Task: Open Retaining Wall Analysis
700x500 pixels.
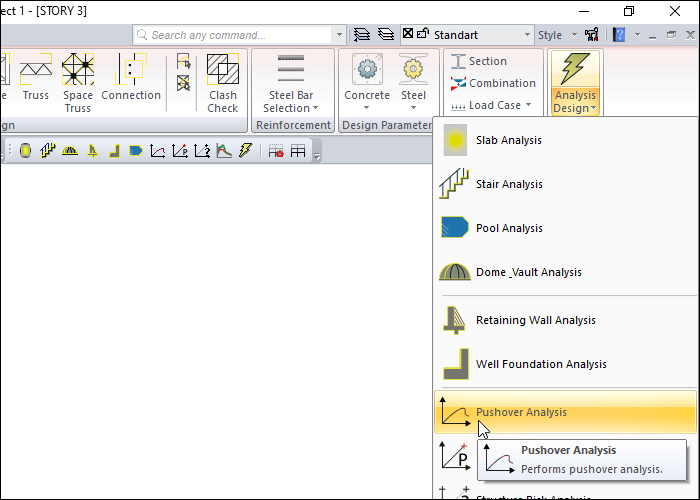Action: [x=535, y=320]
